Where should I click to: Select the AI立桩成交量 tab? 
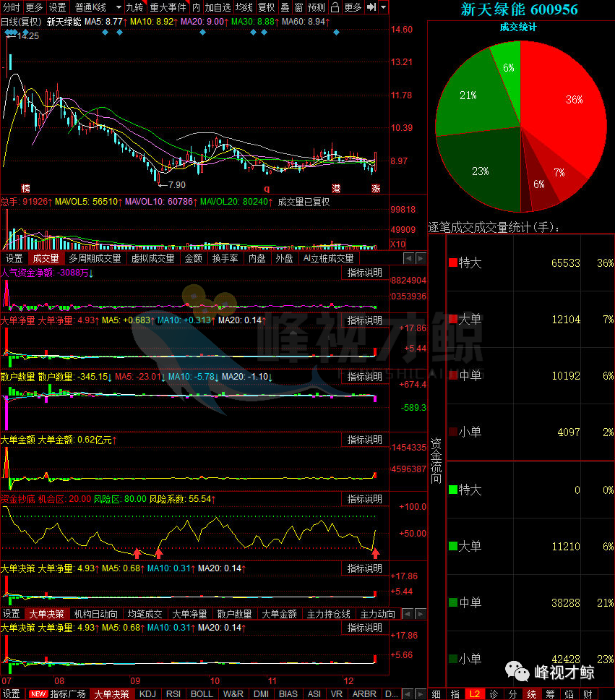[x=329, y=258]
